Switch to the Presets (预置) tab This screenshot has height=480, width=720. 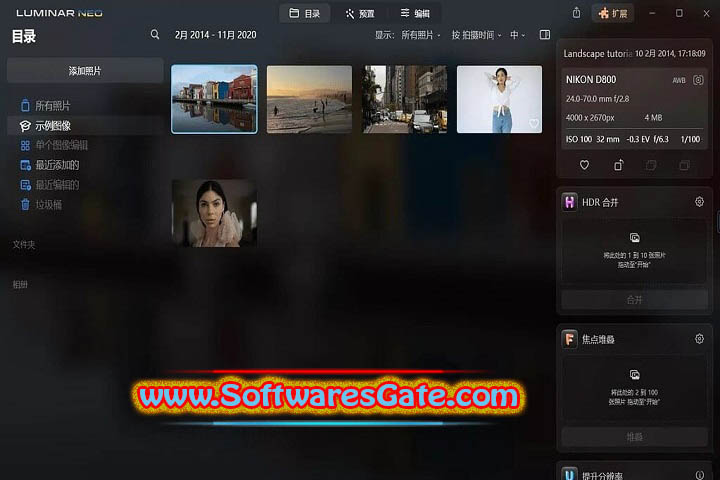click(x=360, y=14)
